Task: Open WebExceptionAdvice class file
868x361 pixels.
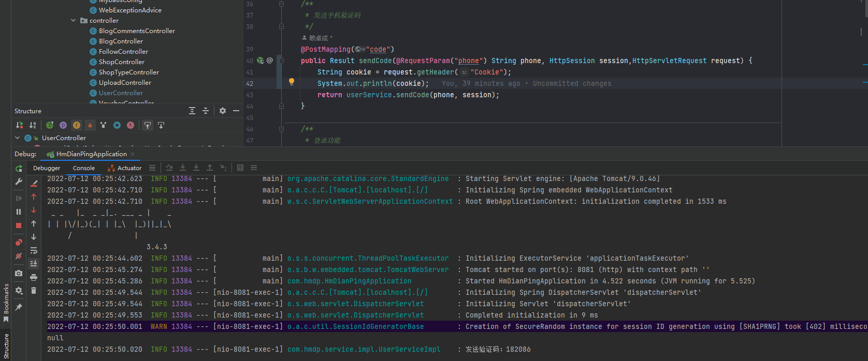Action: pyautogui.click(x=130, y=10)
